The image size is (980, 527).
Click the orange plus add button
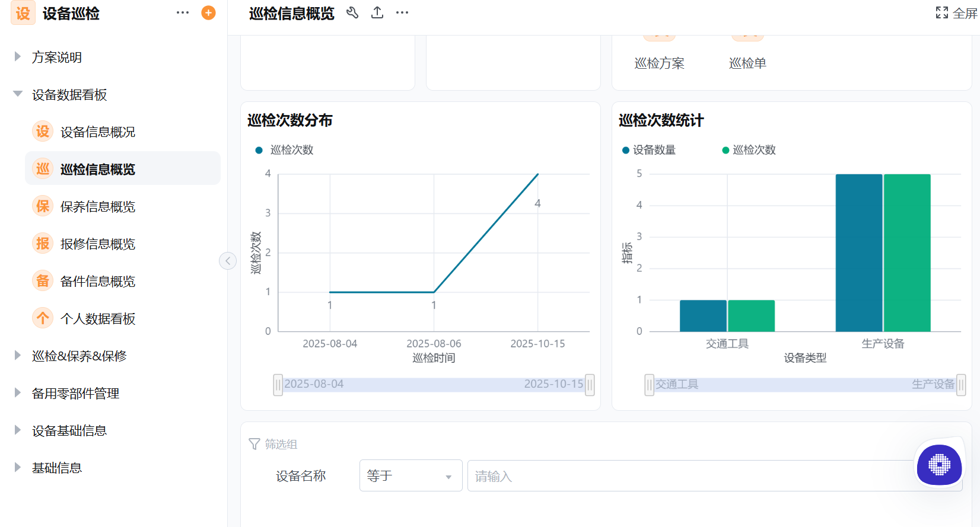[x=208, y=13]
